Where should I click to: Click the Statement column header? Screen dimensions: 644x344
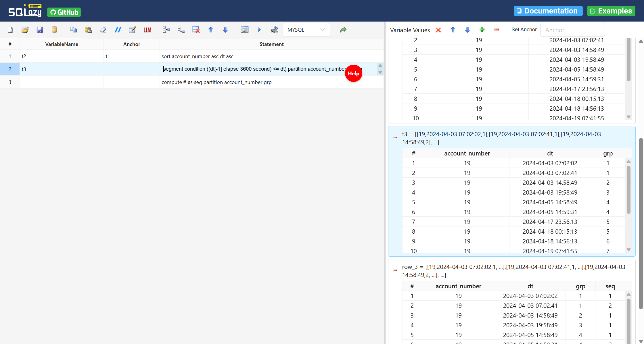[271, 44]
